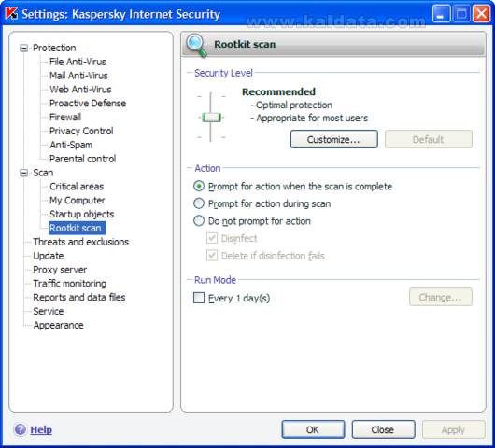Minimize the Settings window
Viewport: 495px width, 448px height.
pos(441,14)
